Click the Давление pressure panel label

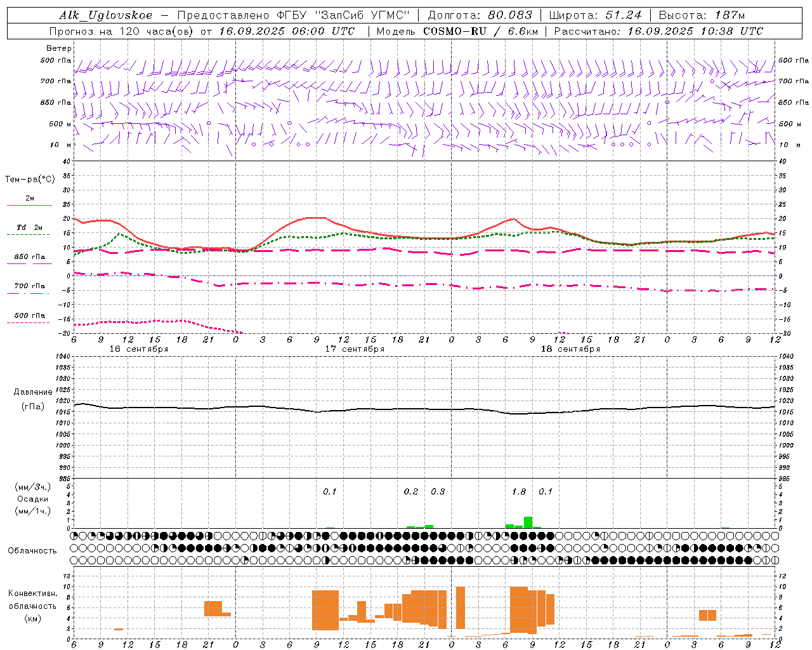point(32,392)
